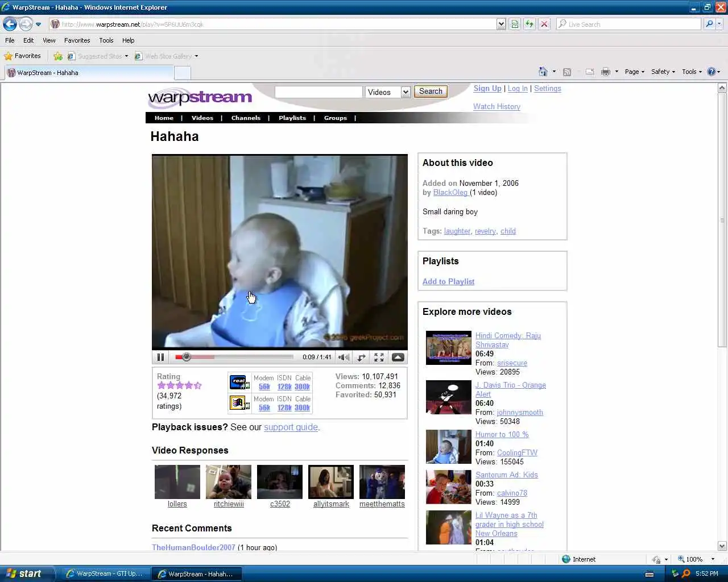728x582 pixels.
Task: Click the Refresh page icon
Action: point(530,24)
